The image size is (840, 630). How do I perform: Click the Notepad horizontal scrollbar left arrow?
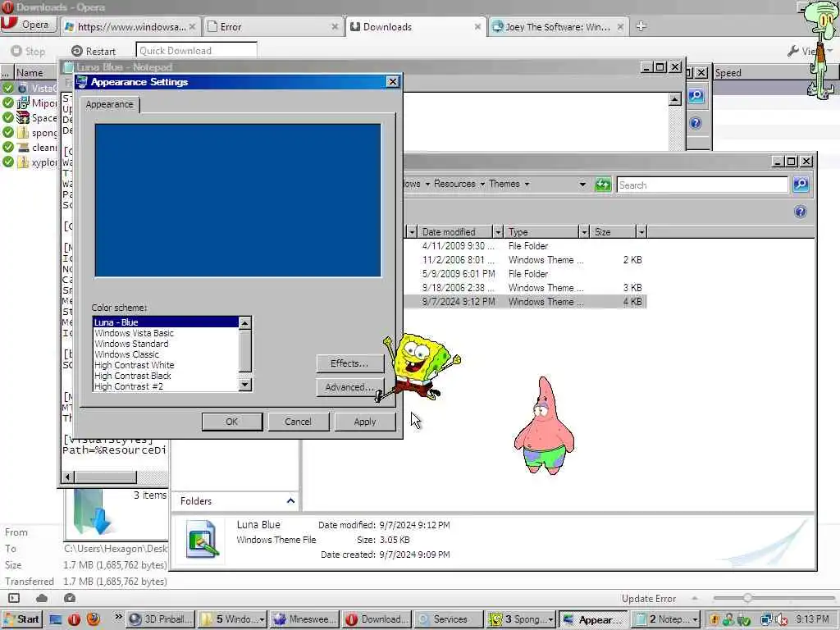[x=68, y=477]
